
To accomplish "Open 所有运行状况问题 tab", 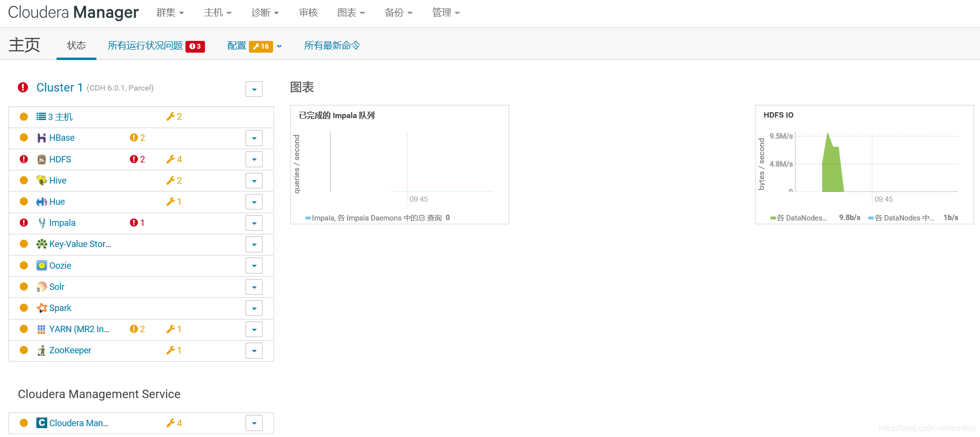I will tap(156, 46).
